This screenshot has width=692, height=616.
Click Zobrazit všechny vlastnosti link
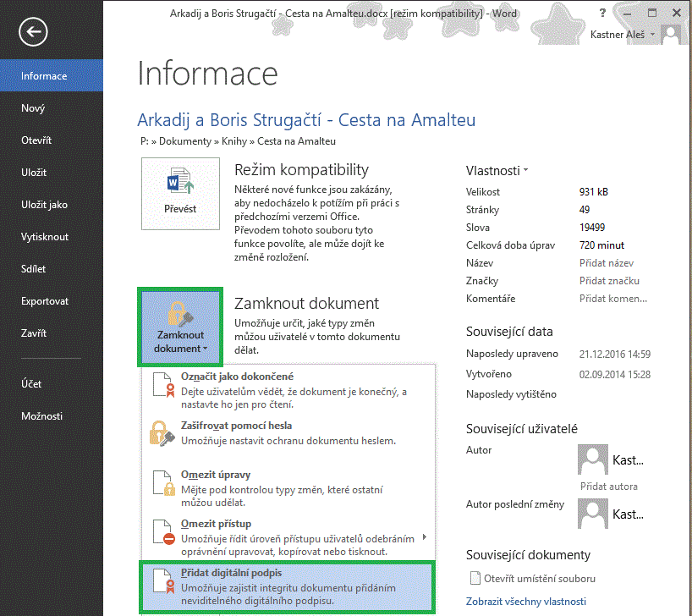526,602
